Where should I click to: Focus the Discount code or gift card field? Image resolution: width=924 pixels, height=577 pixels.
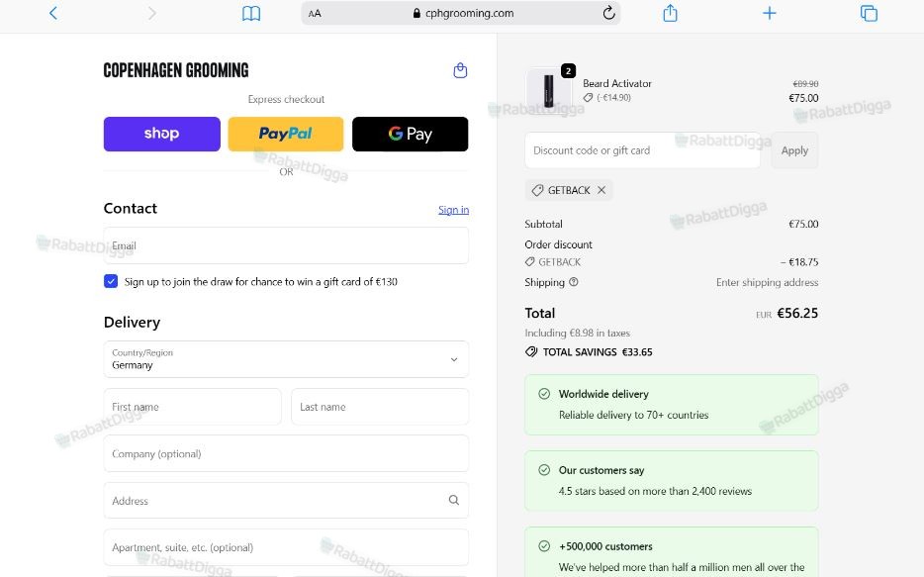642,150
